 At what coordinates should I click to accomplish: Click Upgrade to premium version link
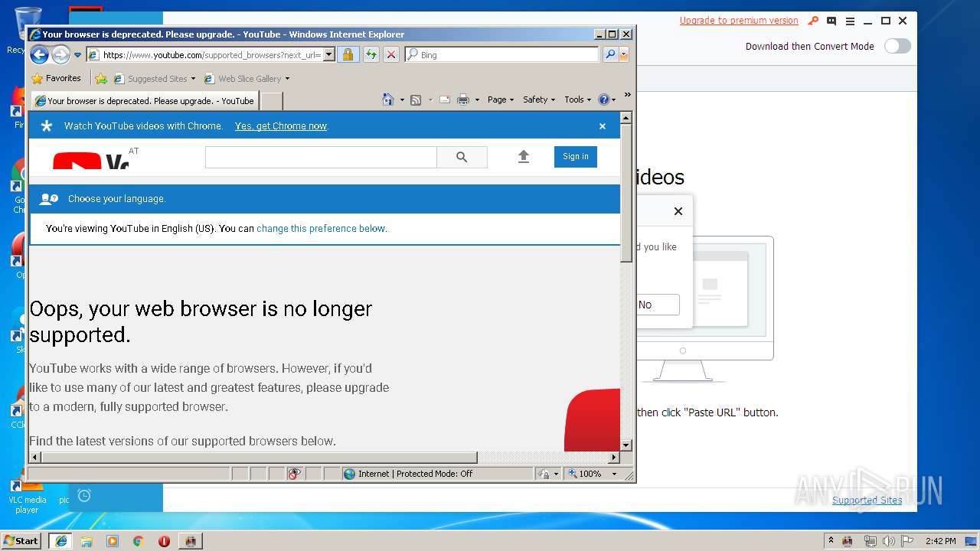click(739, 21)
